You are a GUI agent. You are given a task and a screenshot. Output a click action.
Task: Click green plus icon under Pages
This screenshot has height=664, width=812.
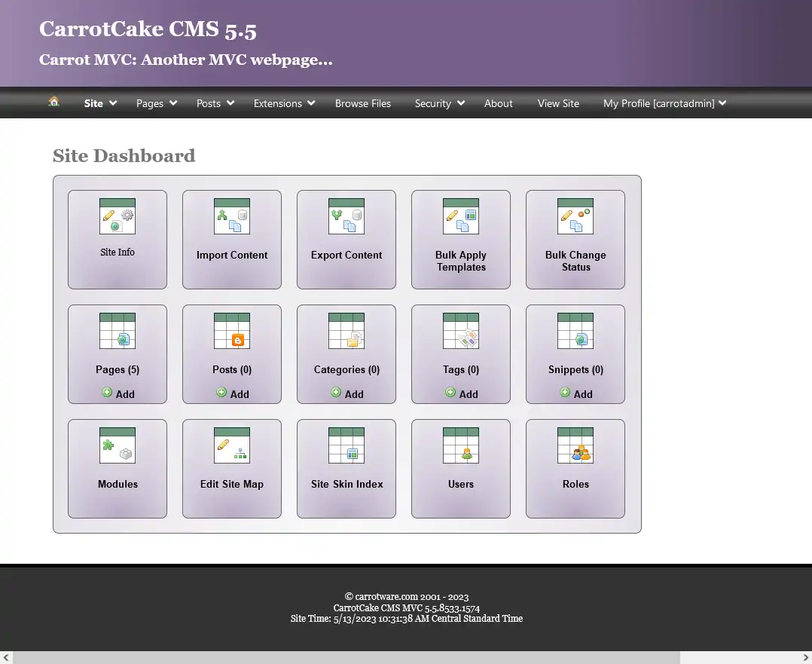[x=107, y=393]
